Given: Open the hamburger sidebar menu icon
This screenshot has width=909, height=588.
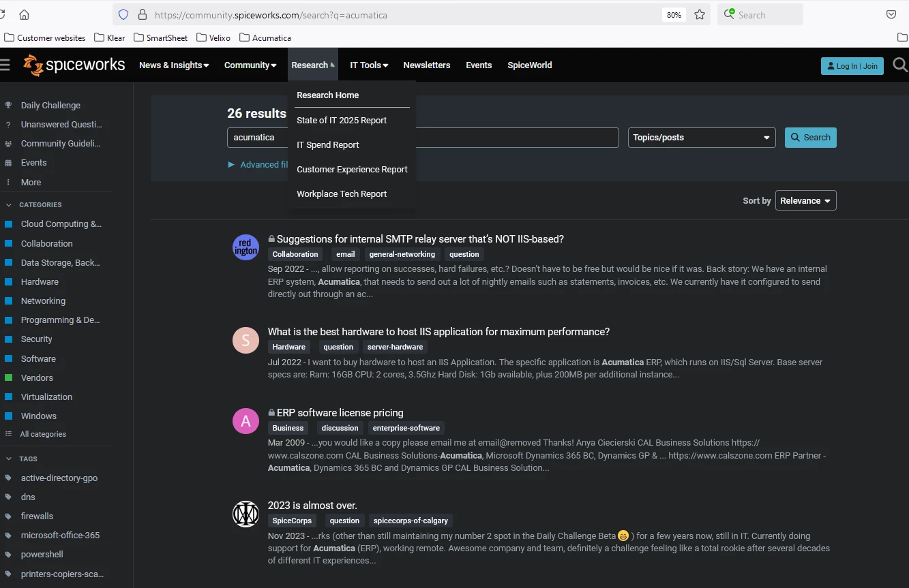Looking at the screenshot, I should [5, 65].
